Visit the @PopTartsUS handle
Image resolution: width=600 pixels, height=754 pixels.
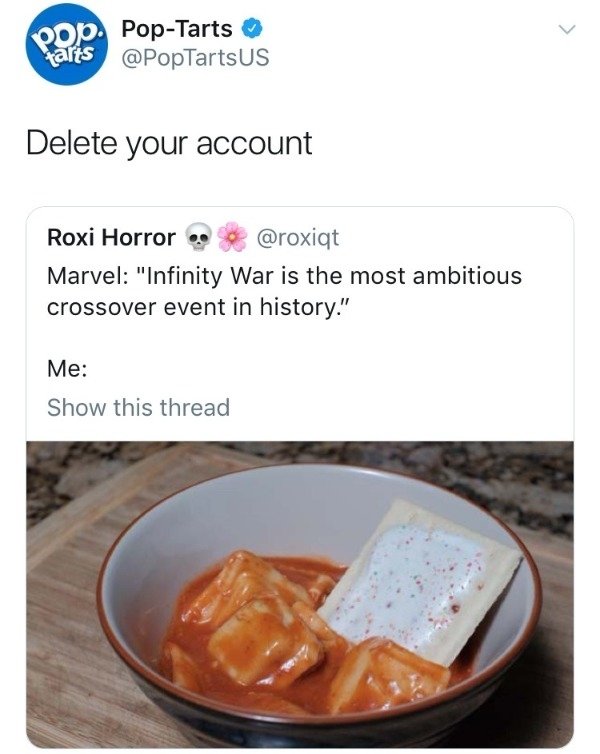pos(194,58)
